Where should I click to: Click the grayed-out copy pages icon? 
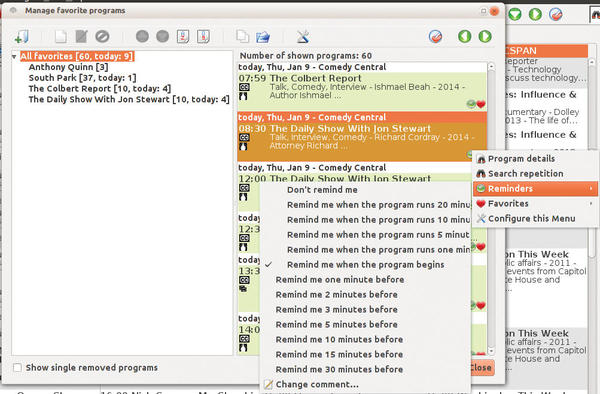[x=242, y=37]
